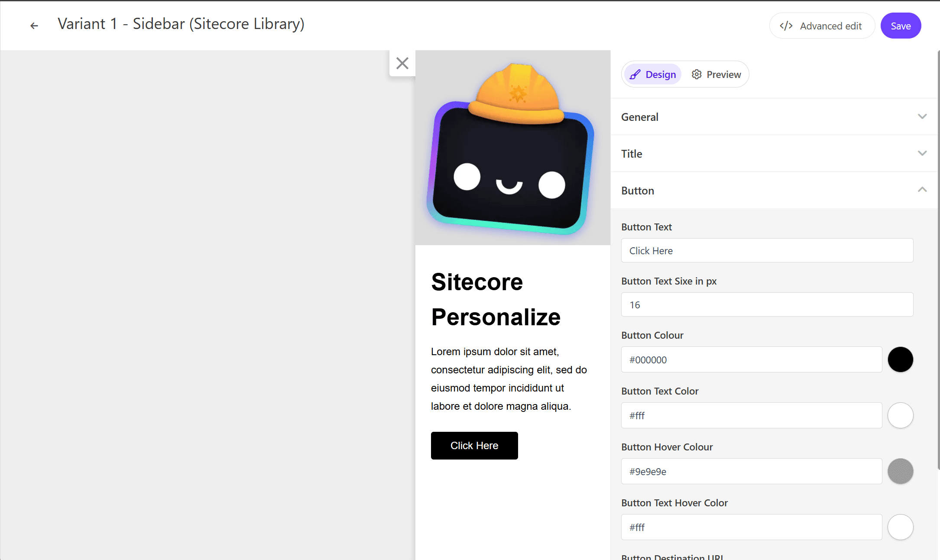The height and width of the screenshot is (560, 940).
Task: Open Advanced edit mode
Action: tap(822, 26)
